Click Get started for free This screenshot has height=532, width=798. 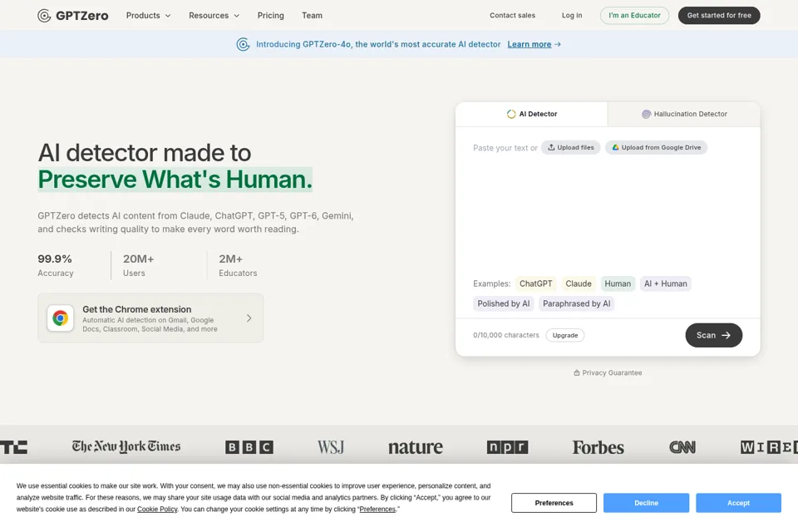(719, 15)
